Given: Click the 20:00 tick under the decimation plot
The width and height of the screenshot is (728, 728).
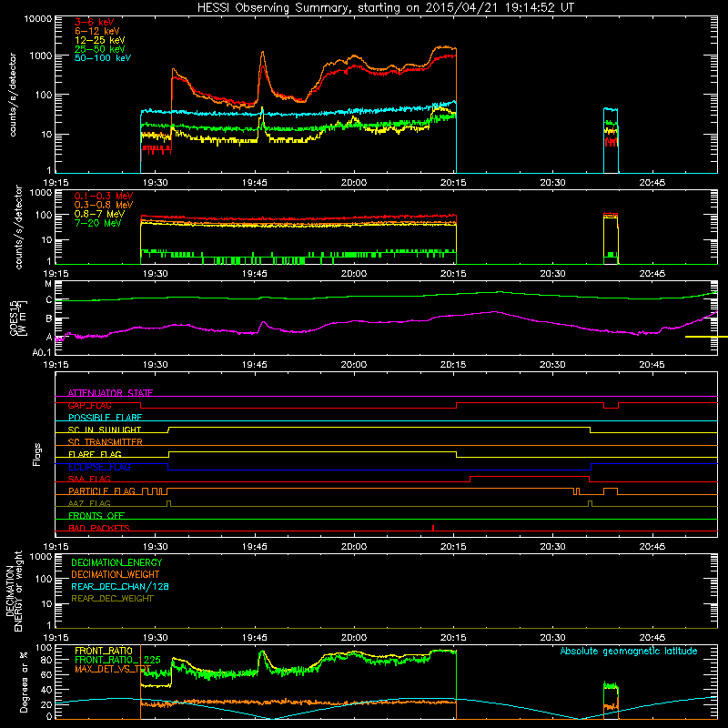Looking at the screenshot, I should [x=354, y=638].
